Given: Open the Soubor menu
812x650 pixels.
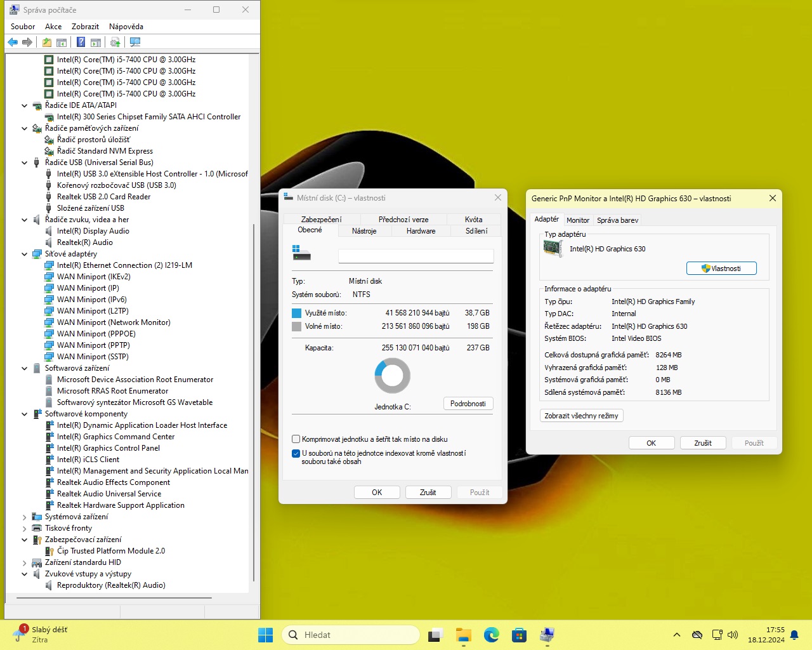Looking at the screenshot, I should pos(23,27).
